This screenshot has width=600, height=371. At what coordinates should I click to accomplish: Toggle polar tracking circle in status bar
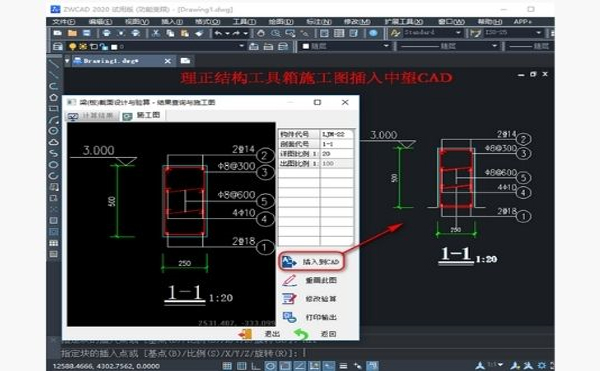[270, 366]
